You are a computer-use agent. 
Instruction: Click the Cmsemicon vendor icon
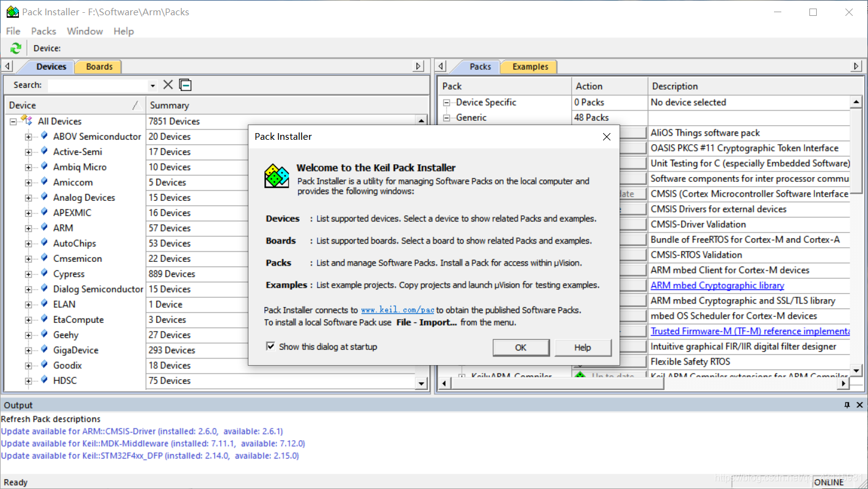(x=44, y=258)
